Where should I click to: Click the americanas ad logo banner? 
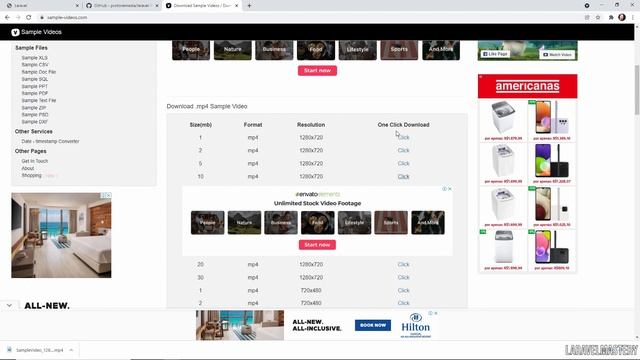[x=527, y=86]
